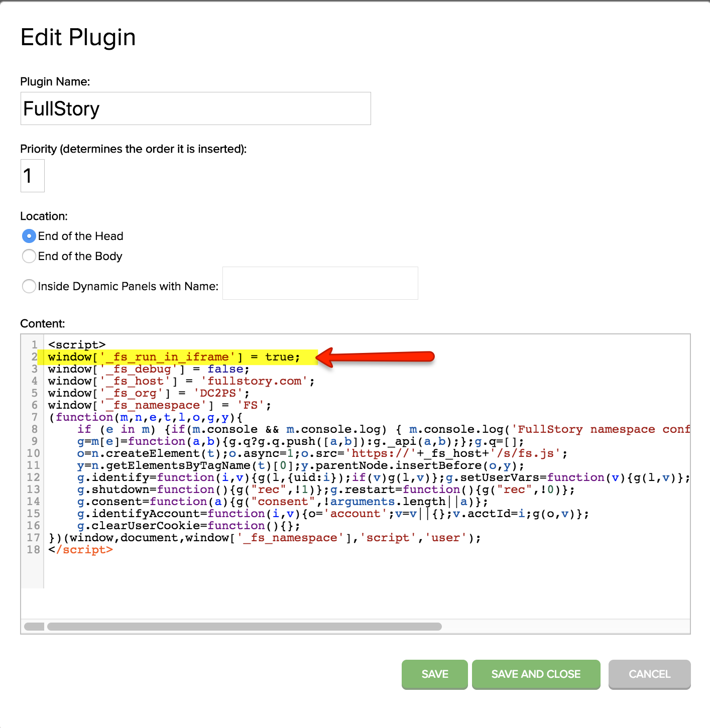The image size is (710, 728).
Task: Click the dynamic panel name text box
Action: coord(320,283)
